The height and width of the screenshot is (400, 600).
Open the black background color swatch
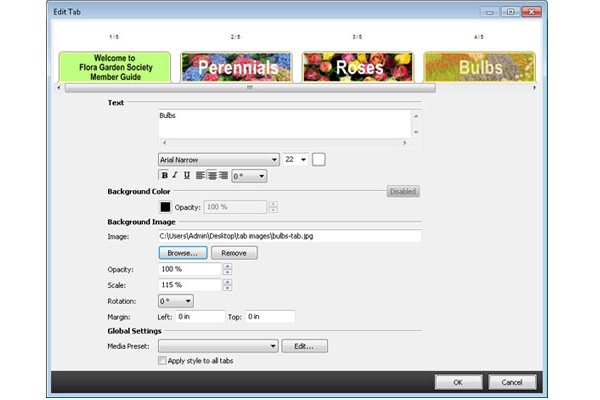coord(166,207)
